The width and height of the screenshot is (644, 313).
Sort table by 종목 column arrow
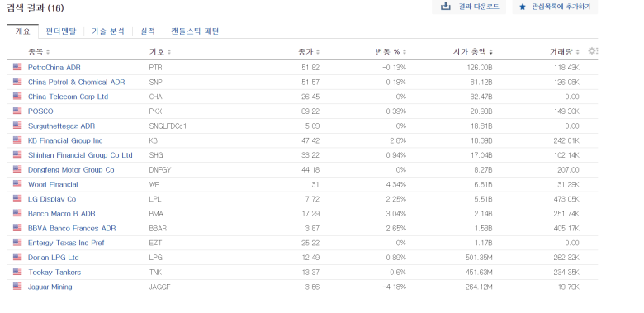tap(48, 52)
